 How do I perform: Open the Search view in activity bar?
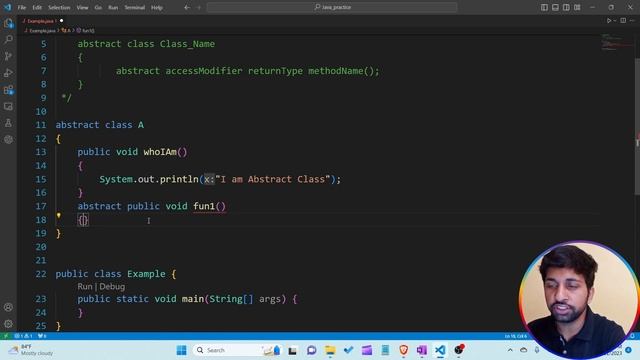(x=8, y=40)
